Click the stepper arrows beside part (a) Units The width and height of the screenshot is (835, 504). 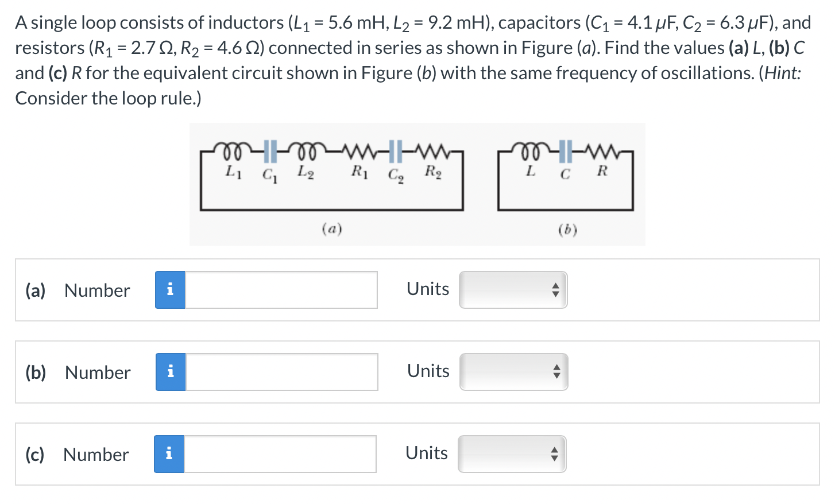pyautogui.click(x=555, y=290)
